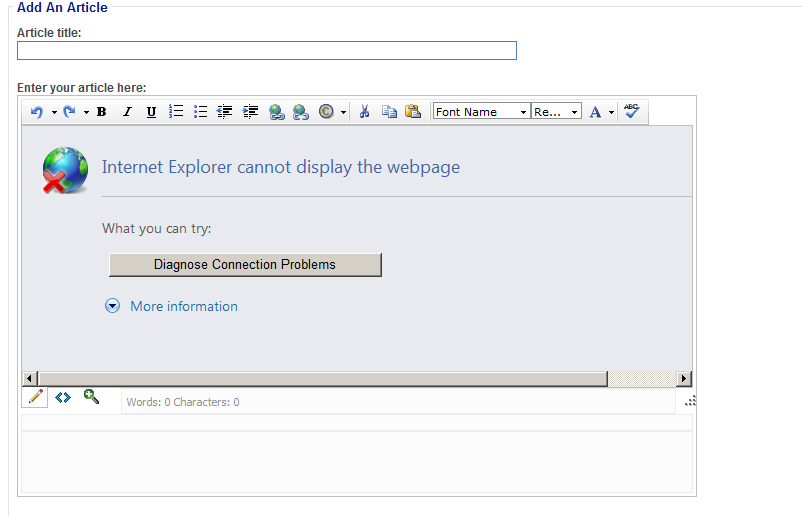Image resolution: width=802 pixels, height=516 pixels.
Task: Click the Outdent icon
Action: click(x=225, y=111)
